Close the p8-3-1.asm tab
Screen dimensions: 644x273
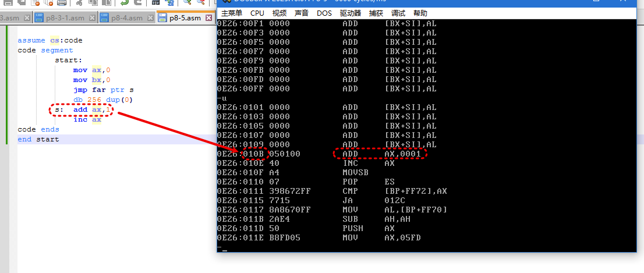pos(93,17)
